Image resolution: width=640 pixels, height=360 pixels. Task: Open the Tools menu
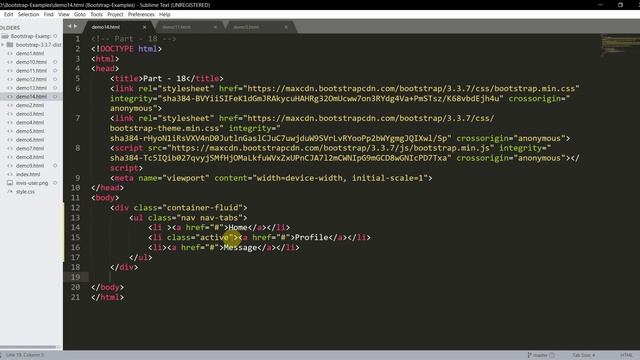tap(96, 14)
